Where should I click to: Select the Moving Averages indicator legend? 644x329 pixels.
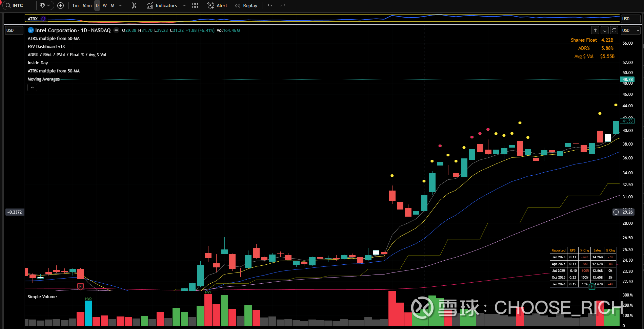[44, 79]
